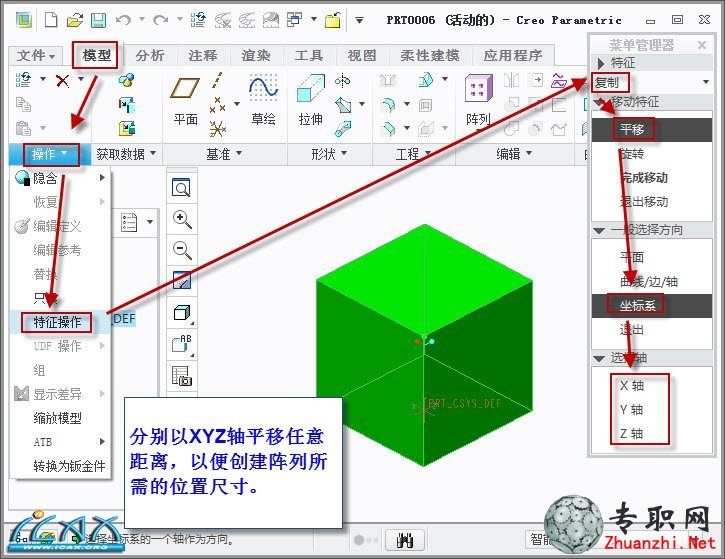Click the Save disk icon
The width and height of the screenshot is (725, 559).
tap(98, 20)
